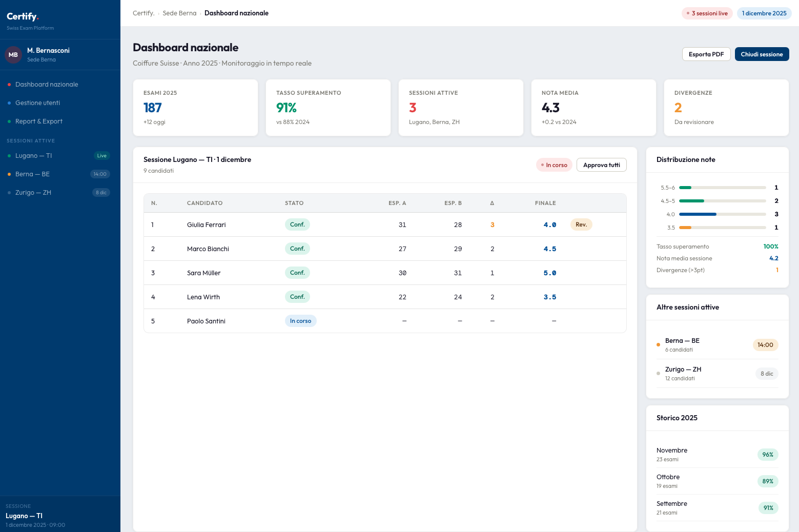Open Dashboard nazionale in the sidebar
This screenshot has width=799, height=532.
47,85
